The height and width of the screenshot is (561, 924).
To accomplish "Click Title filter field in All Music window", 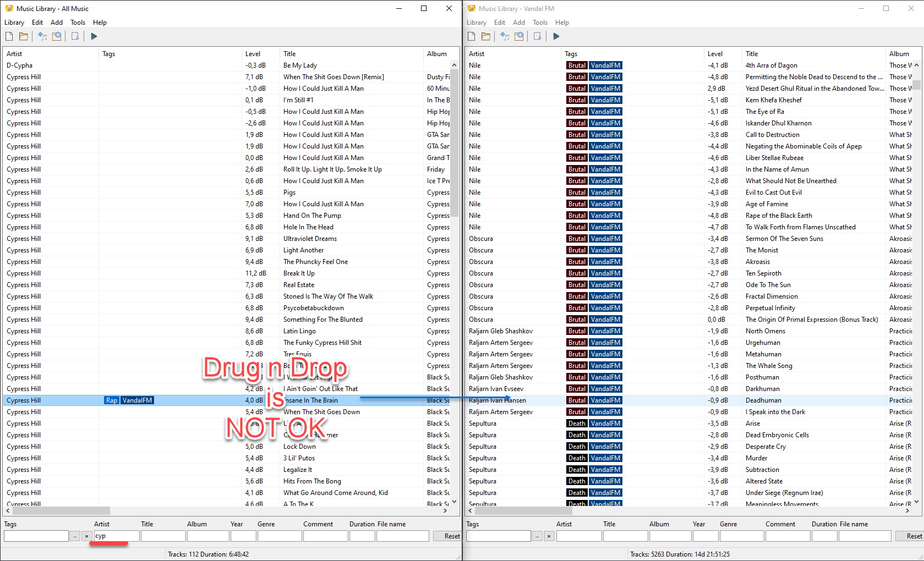I will pos(163,536).
